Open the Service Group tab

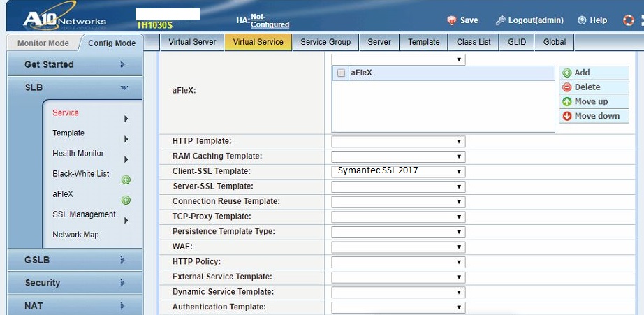[325, 42]
